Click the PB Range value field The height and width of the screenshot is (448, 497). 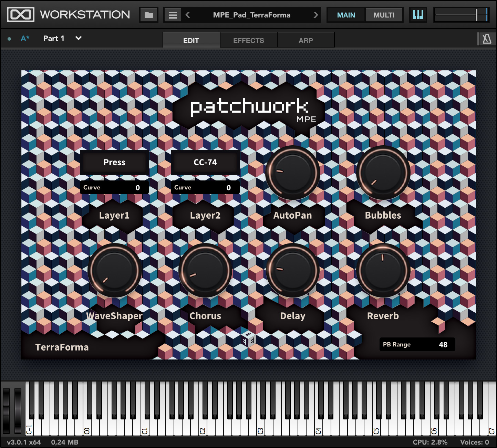[417, 344]
